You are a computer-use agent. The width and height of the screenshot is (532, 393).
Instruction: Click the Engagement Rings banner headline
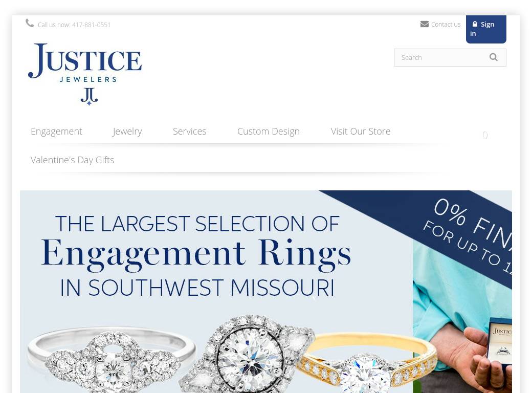pos(196,254)
